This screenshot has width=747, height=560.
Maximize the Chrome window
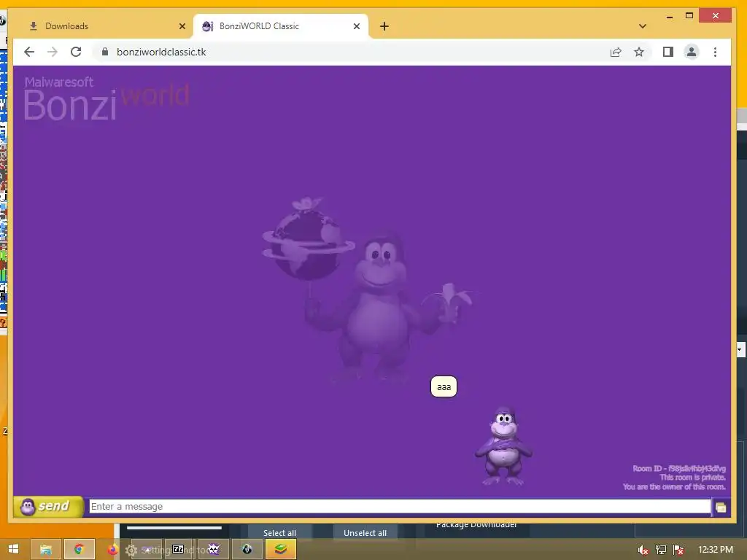(x=689, y=16)
